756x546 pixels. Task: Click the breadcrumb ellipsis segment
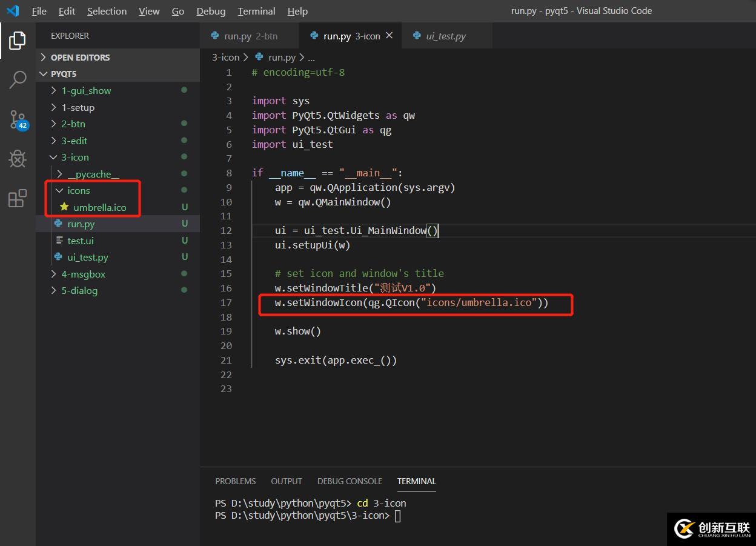pyautogui.click(x=311, y=58)
